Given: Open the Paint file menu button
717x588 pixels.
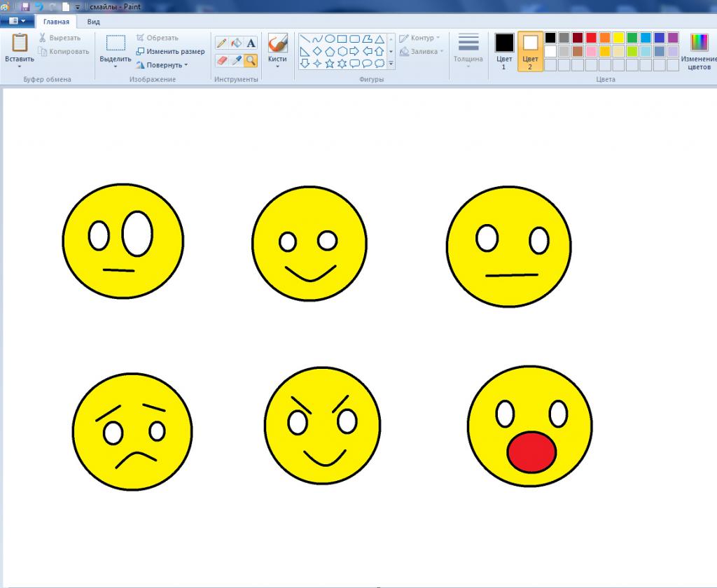Looking at the screenshot, I should click(x=17, y=22).
